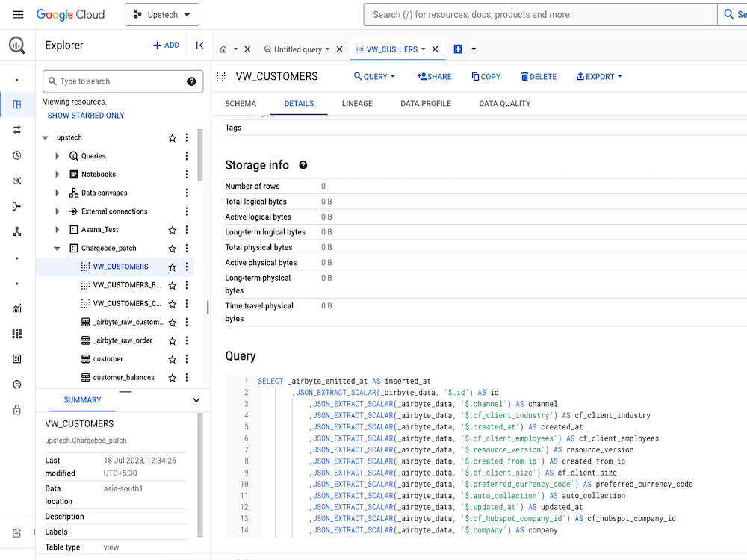Collapse the Chargebee_patch dataset
Image resolution: width=747 pixels, height=560 pixels.
point(58,248)
